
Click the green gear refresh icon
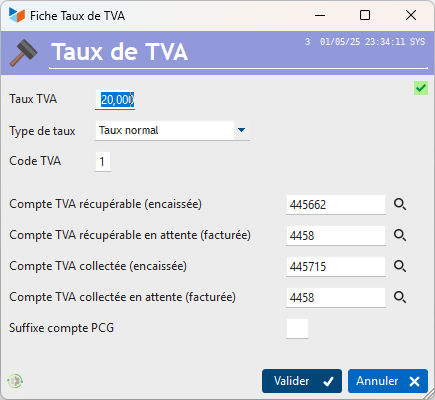(x=15, y=381)
